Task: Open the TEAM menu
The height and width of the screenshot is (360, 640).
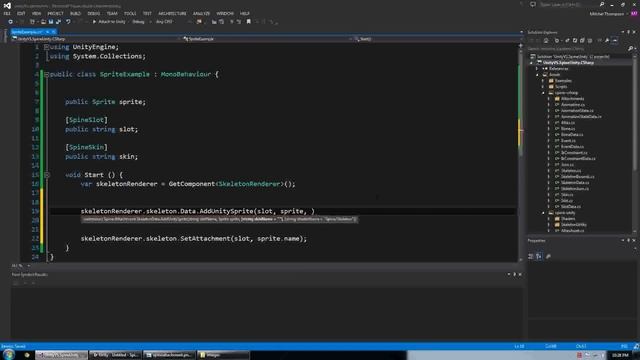Action: point(112,13)
